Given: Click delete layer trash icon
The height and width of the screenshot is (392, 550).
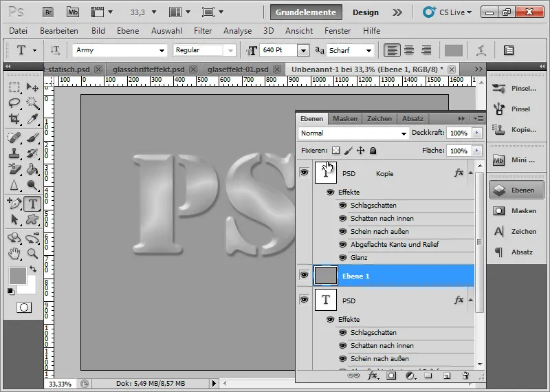Looking at the screenshot, I should [465, 375].
